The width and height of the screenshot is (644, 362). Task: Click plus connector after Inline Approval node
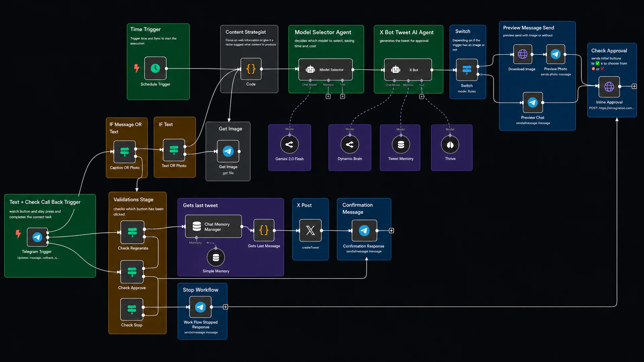(x=634, y=86)
